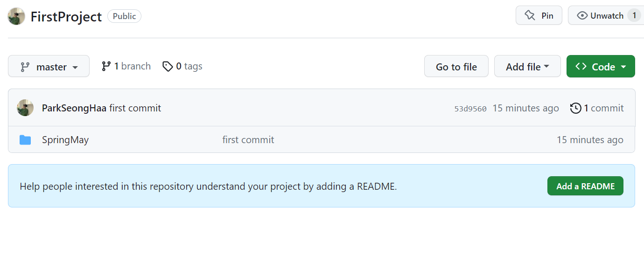
Task: Click the folder icon for SpringMay
Action: 25,140
